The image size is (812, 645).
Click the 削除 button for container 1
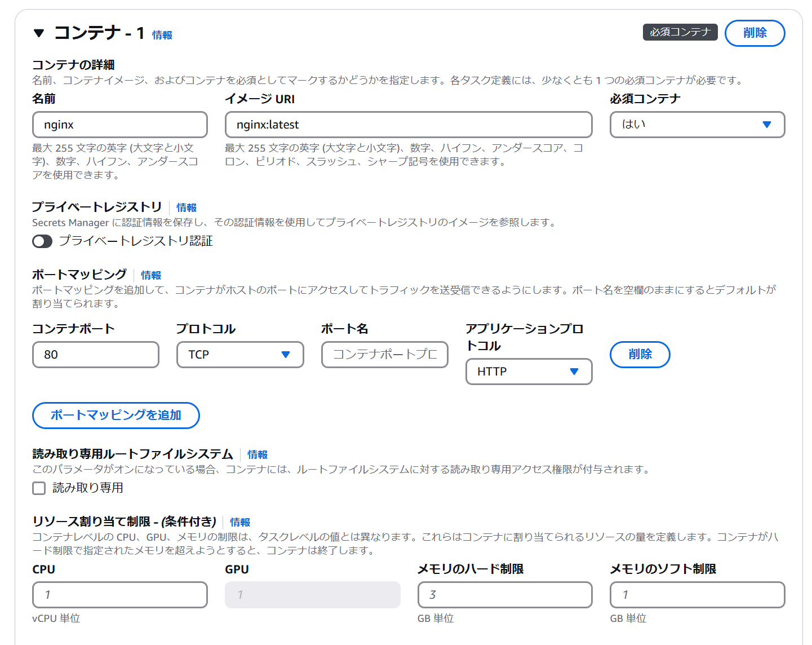(755, 33)
